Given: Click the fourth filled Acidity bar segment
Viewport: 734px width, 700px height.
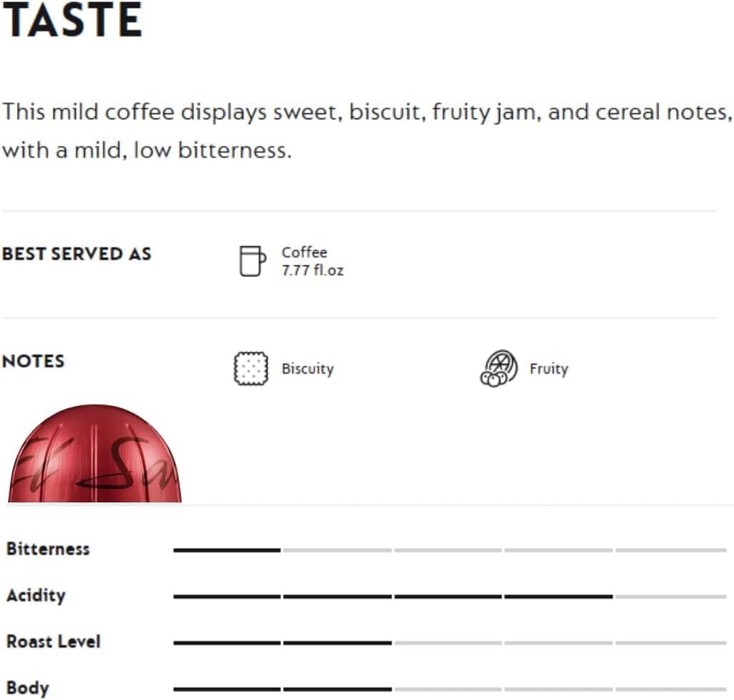Looking at the screenshot, I should pos(558,596).
